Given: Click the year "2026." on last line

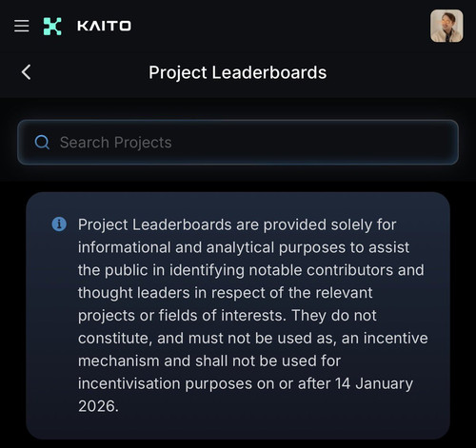Looking at the screenshot, I should click(x=98, y=406).
